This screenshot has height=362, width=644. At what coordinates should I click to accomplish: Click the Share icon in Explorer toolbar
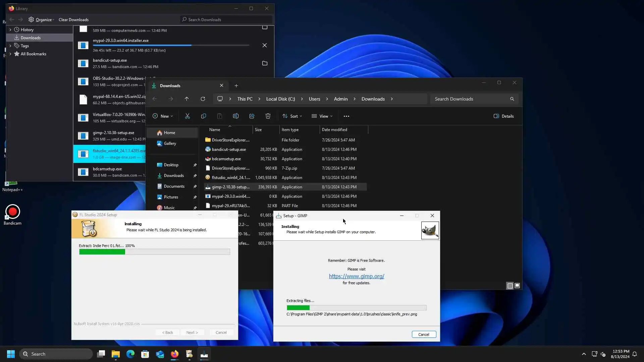point(252,116)
